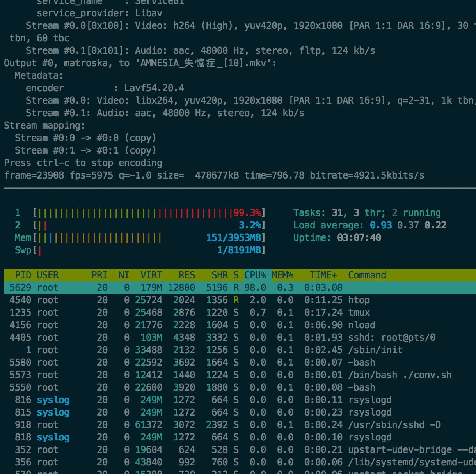This screenshot has width=476, height=474.
Task: Sort by the Command column header
Action: coord(367,275)
